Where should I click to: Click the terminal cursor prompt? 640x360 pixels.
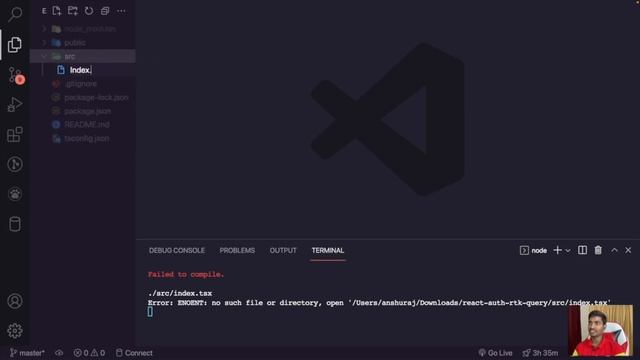(150, 312)
